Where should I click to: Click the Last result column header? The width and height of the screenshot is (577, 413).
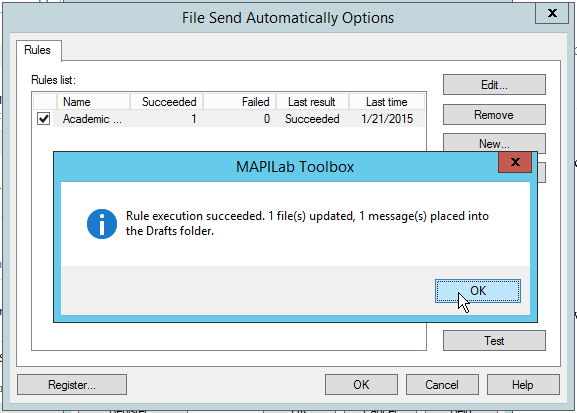point(312,102)
